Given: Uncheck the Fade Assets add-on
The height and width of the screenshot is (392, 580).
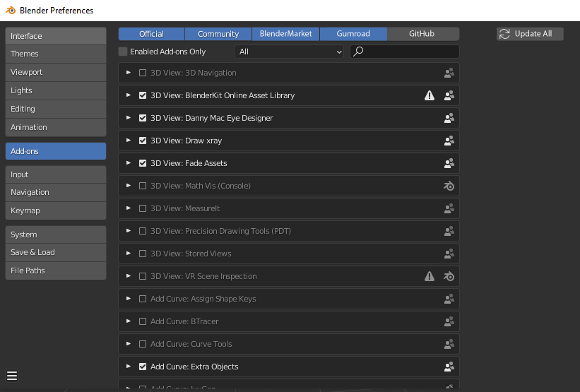Looking at the screenshot, I should 143,163.
